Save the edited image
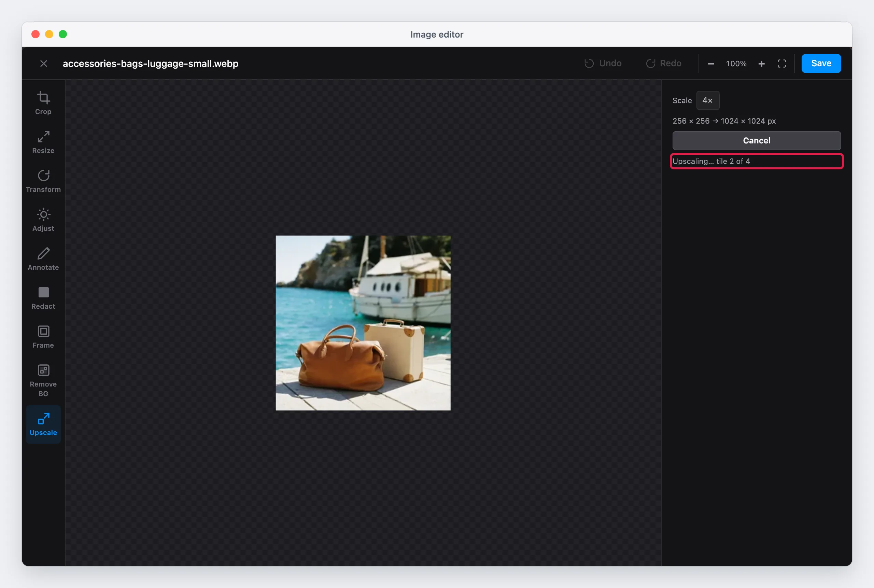This screenshot has height=588, width=874. [x=821, y=64]
